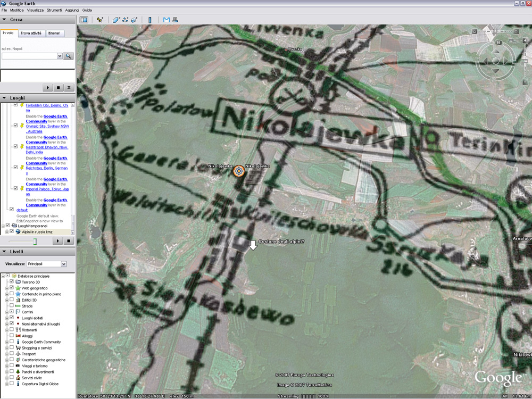Click the Costone degli alpini arrow placemark

(253, 245)
